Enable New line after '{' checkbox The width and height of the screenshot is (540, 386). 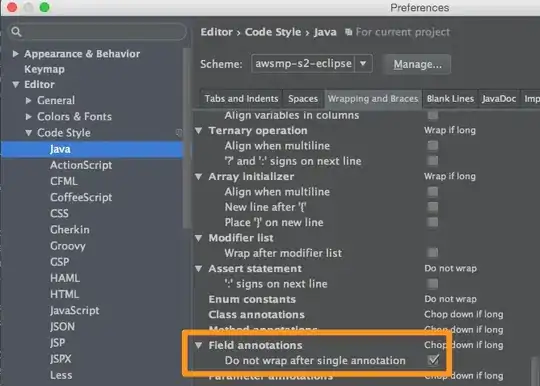(x=433, y=207)
